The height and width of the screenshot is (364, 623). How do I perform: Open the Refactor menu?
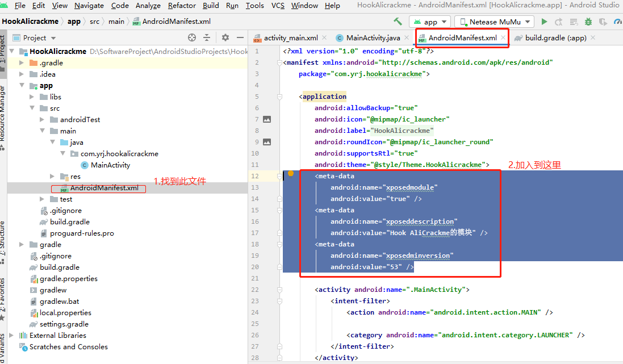tap(182, 6)
